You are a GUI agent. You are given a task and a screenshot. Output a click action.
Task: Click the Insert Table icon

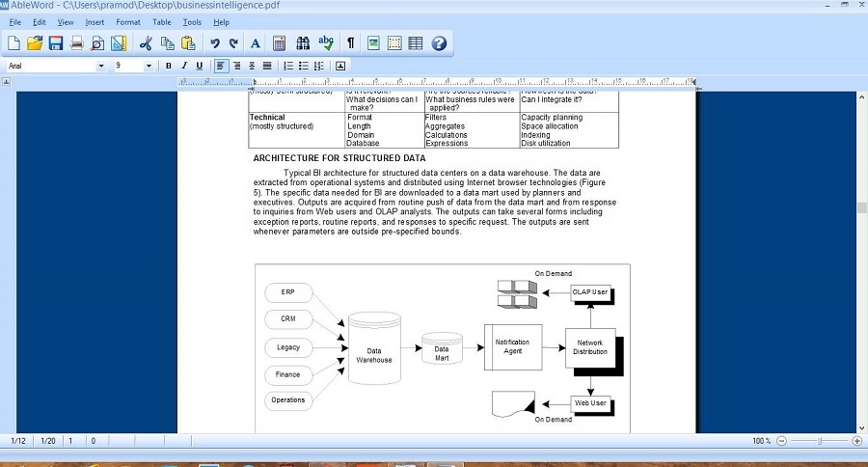[x=415, y=43]
